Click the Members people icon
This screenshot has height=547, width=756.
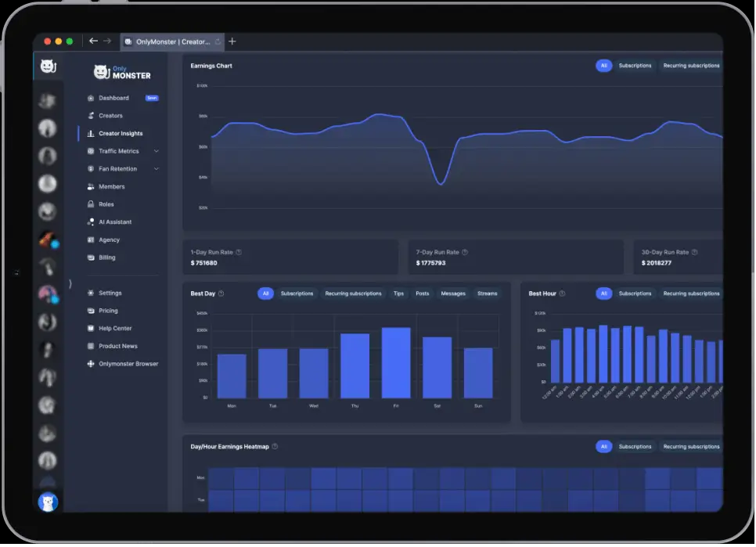click(91, 187)
